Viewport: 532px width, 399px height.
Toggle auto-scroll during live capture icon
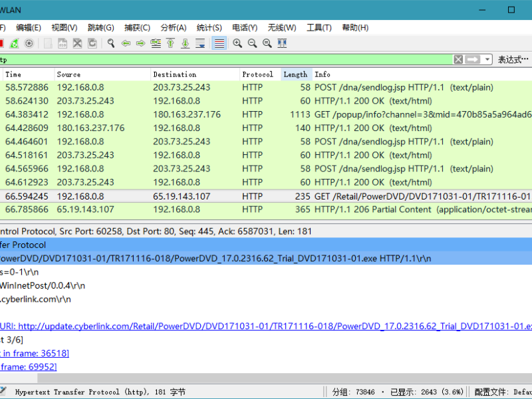(x=200, y=43)
